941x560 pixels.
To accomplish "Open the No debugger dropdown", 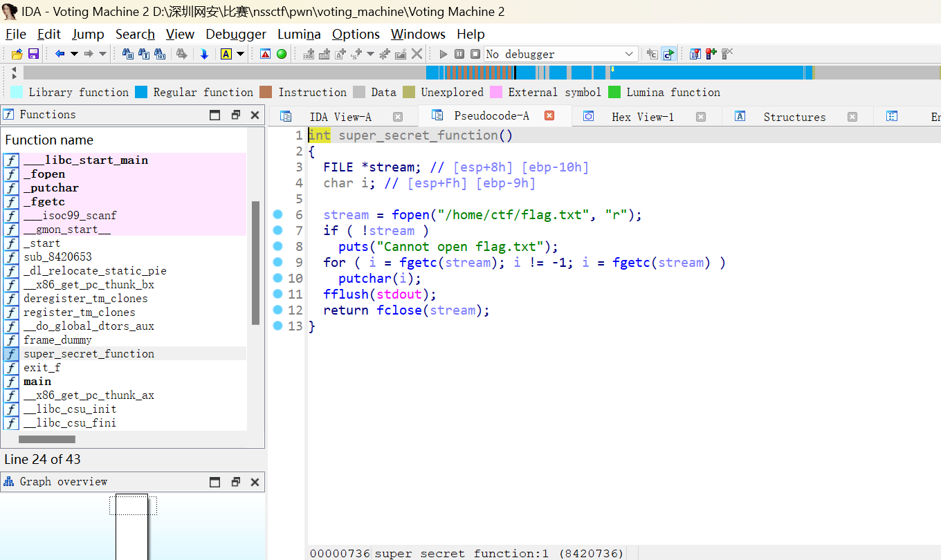I will point(629,54).
